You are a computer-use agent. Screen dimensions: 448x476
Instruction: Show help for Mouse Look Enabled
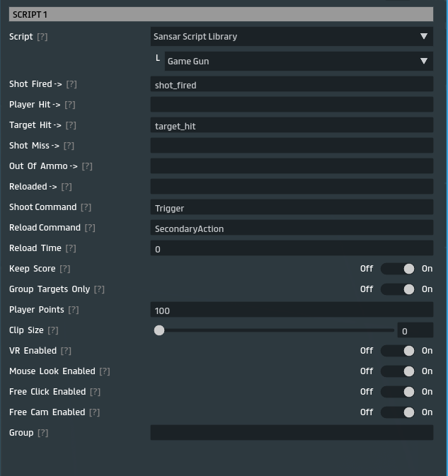(104, 371)
